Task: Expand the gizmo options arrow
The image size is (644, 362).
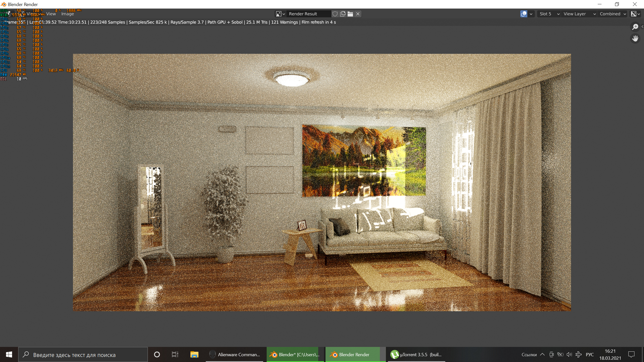Action: [x=531, y=14]
